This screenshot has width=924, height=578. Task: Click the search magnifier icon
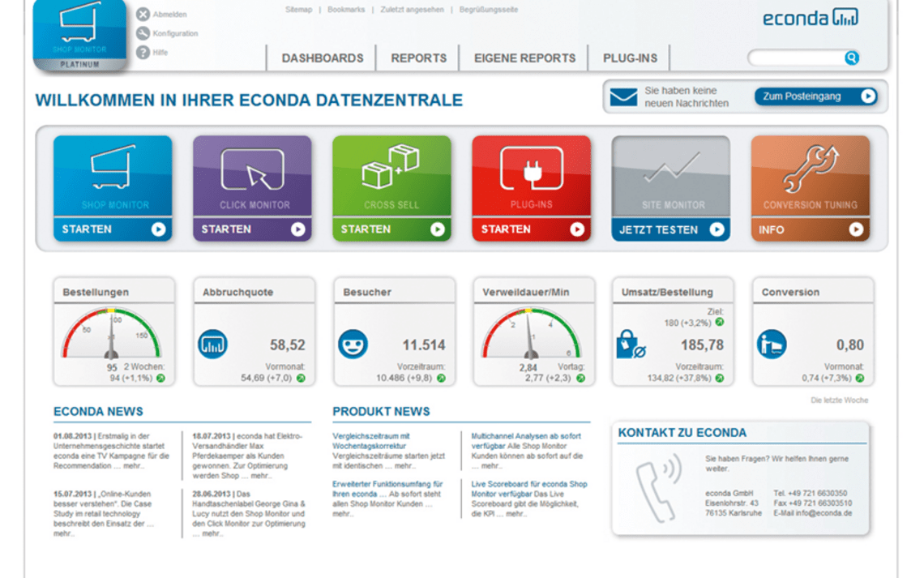(x=852, y=58)
